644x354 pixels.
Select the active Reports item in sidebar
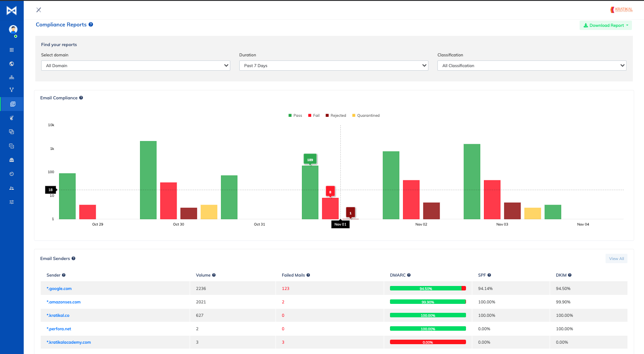[12, 104]
